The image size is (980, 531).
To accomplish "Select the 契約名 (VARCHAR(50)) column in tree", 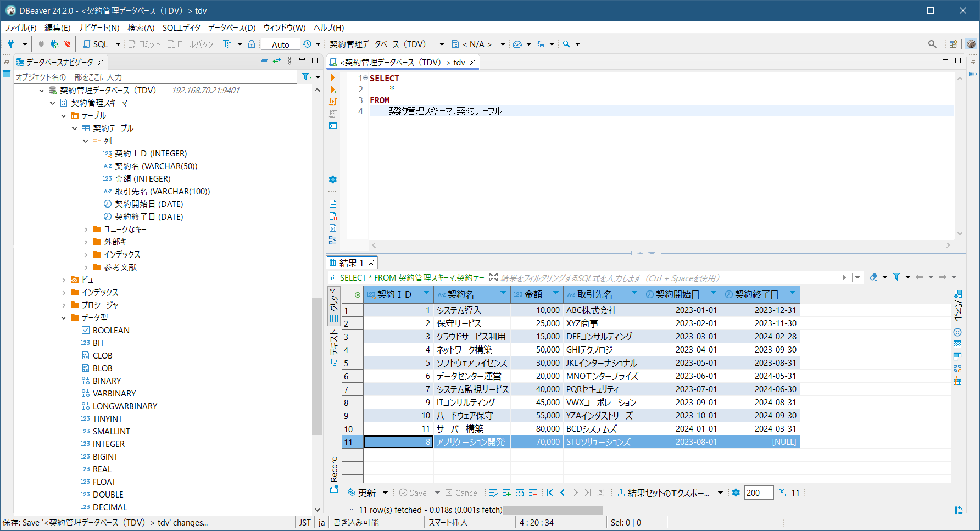I will [156, 166].
